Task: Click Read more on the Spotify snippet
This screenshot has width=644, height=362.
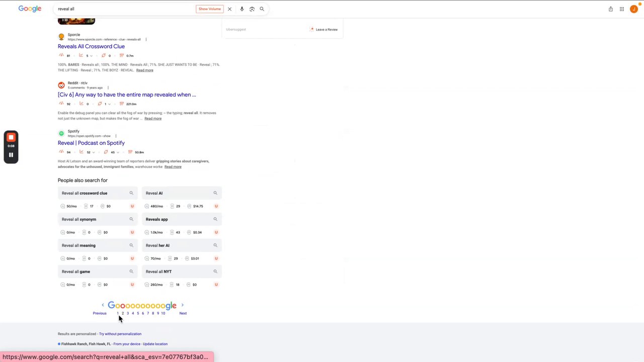Action: 173,167
